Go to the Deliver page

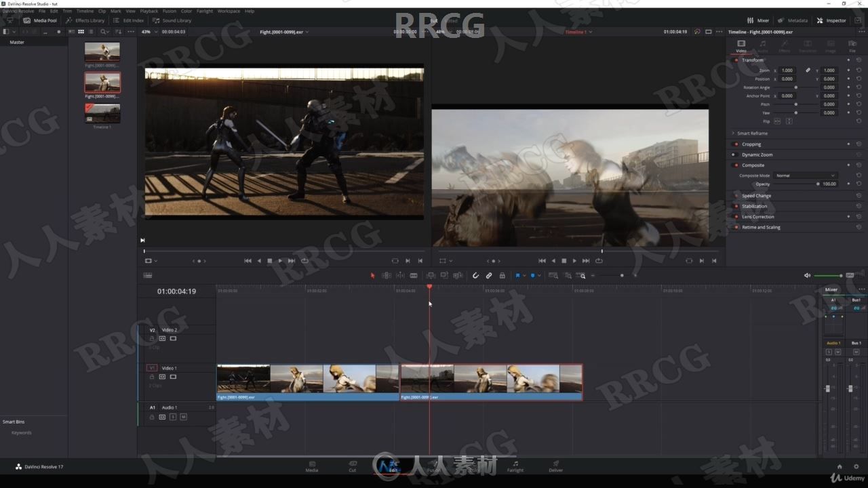click(x=555, y=466)
